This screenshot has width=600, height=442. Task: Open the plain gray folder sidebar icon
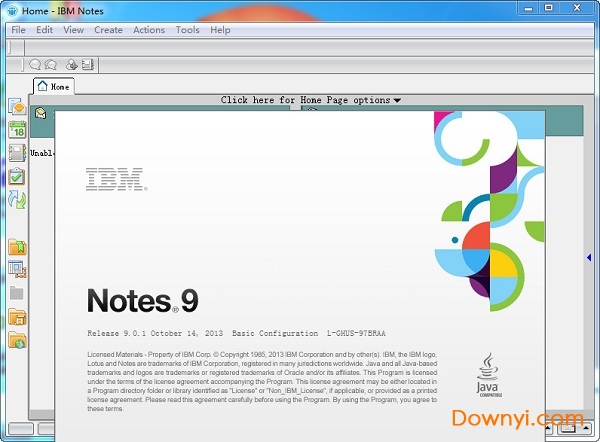[16, 293]
